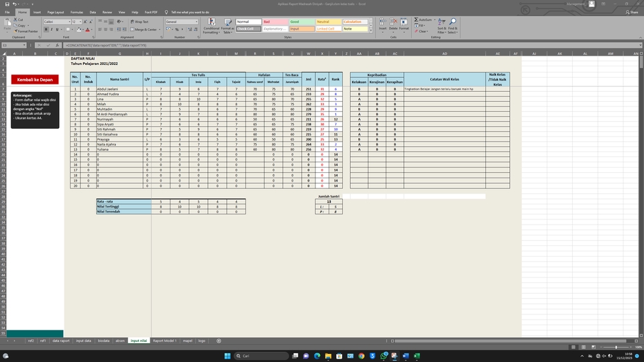Click Increase Indent icon
Screen dimensions: 644x362
pyautogui.click(x=124, y=29)
